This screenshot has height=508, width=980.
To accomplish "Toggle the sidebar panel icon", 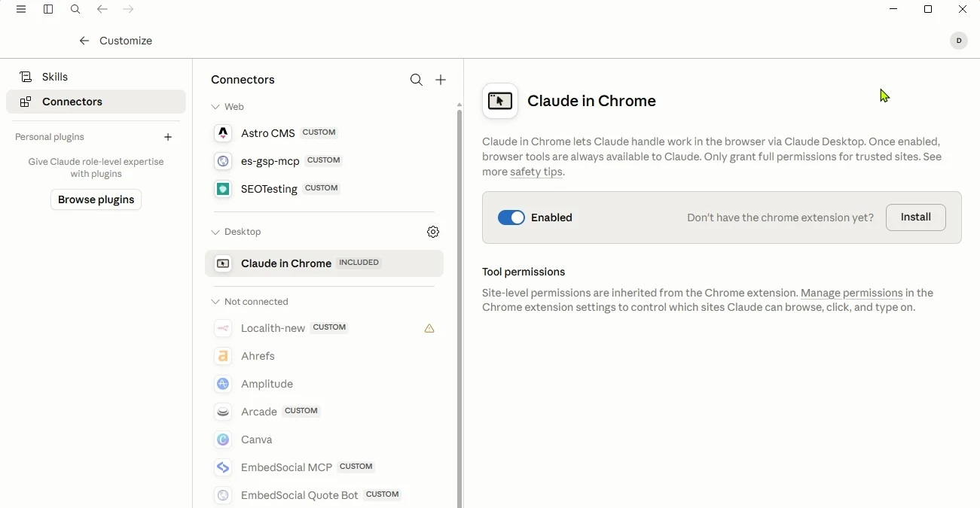I will pyautogui.click(x=48, y=10).
